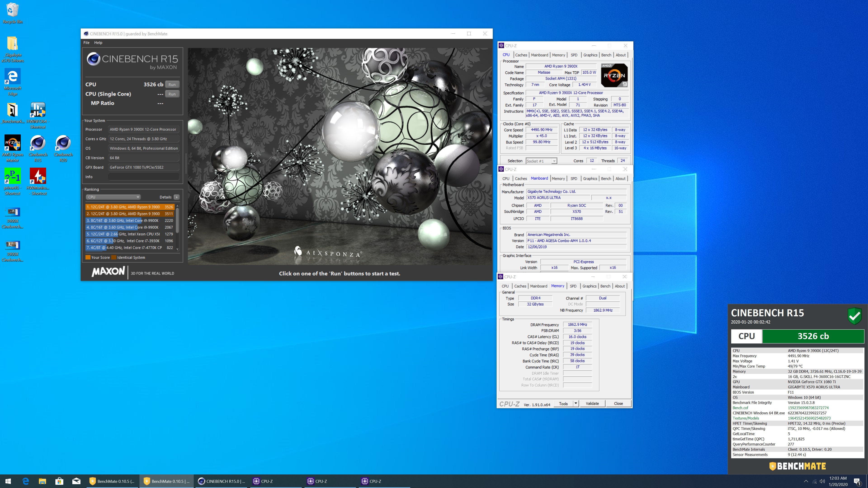Click the green BenchMate validation shield
The image size is (868, 488).
(854, 316)
